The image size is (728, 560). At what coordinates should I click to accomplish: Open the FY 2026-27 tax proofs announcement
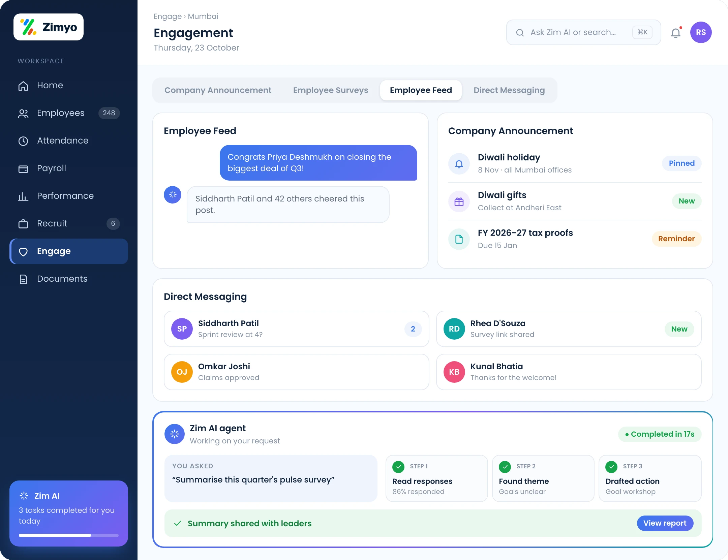coord(575,239)
